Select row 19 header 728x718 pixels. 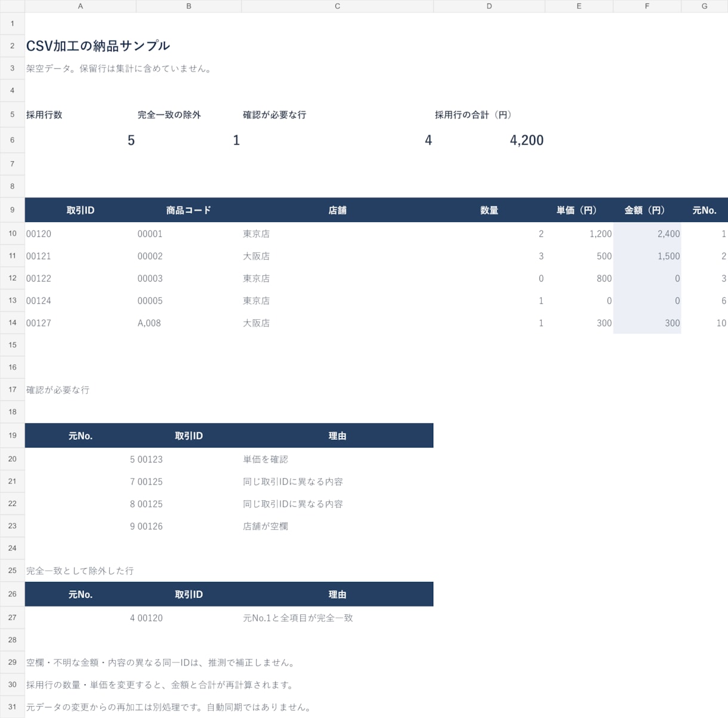[x=12, y=436]
